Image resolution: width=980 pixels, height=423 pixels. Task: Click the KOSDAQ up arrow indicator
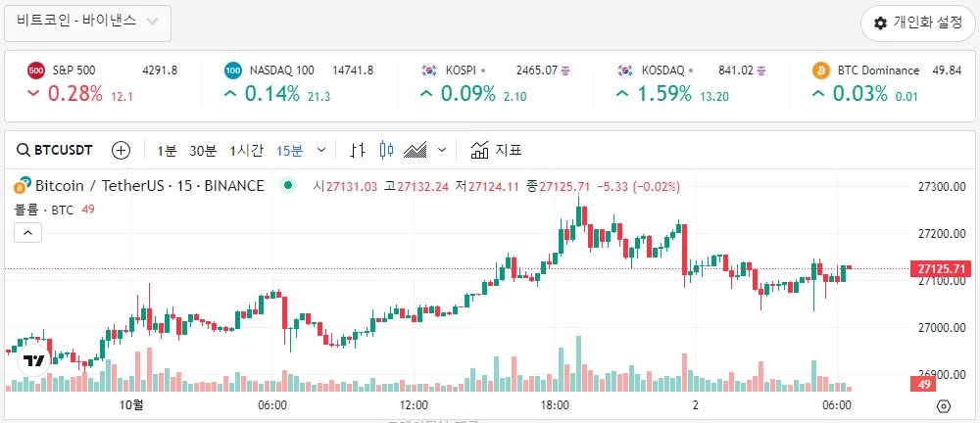click(623, 94)
